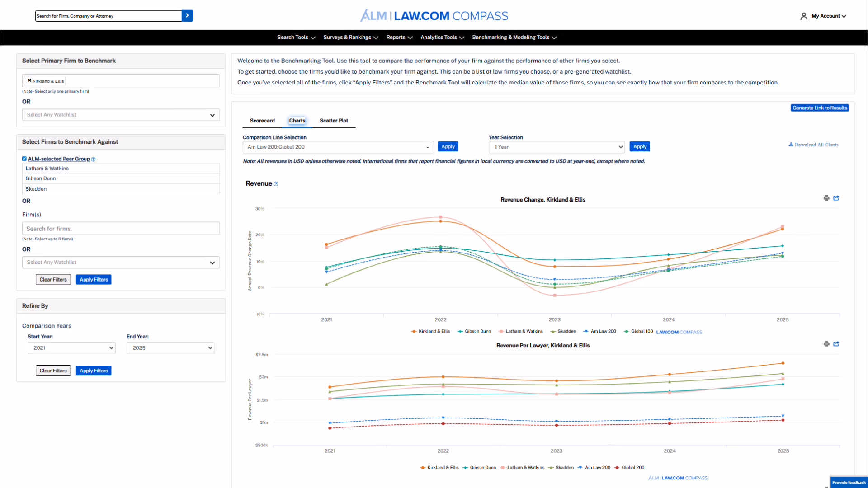
Task: Click the ALM Law.com Compass logo
Action: click(434, 16)
